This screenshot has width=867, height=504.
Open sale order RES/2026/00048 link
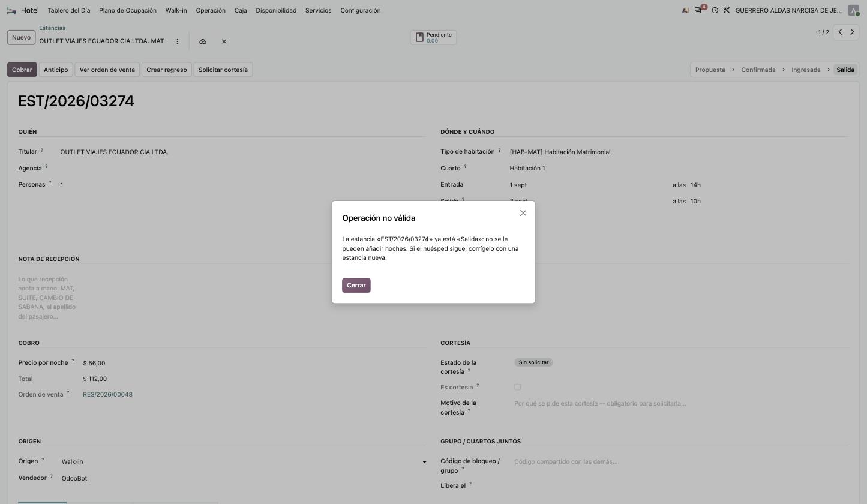click(x=108, y=395)
